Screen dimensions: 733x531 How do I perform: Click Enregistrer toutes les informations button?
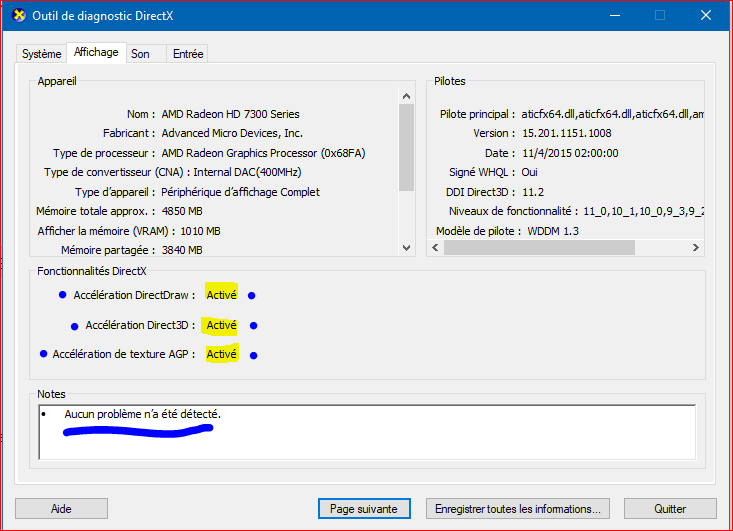pyautogui.click(x=517, y=509)
